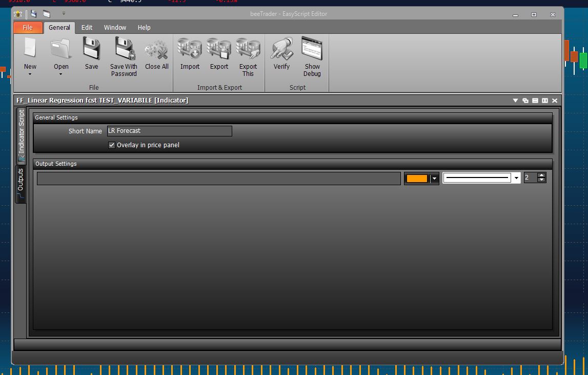Close all scripts via Close All icon
This screenshot has width=588, height=375.
tap(156, 50)
